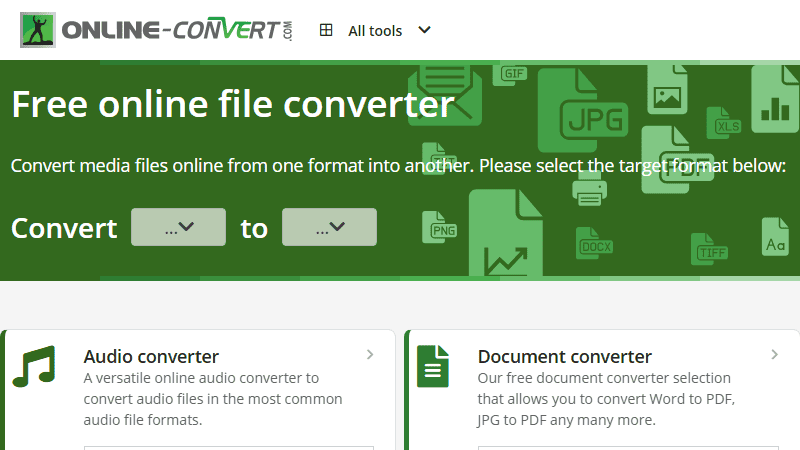Screen dimensions: 800x450
Task: Click the All tools grid icon
Action: pyautogui.click(x=326, y=30)
